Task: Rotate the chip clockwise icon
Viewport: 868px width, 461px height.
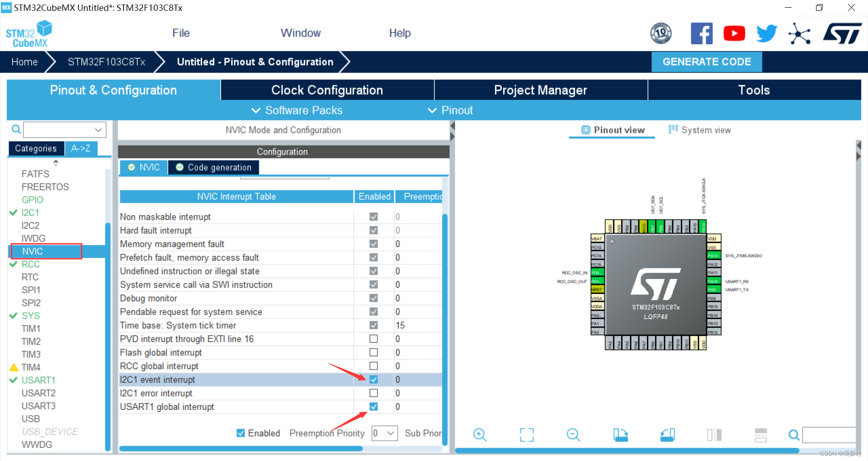Action: [621, 435]
